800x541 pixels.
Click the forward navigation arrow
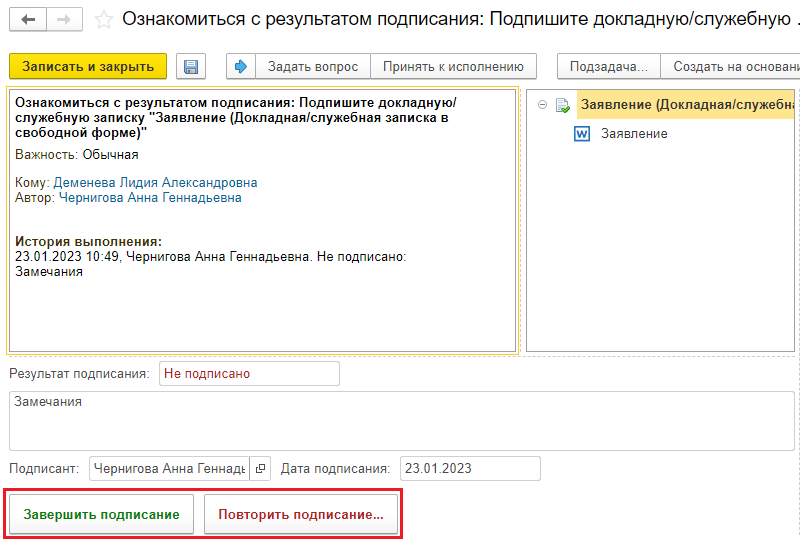pyautogui.click(x=64, y=19)
